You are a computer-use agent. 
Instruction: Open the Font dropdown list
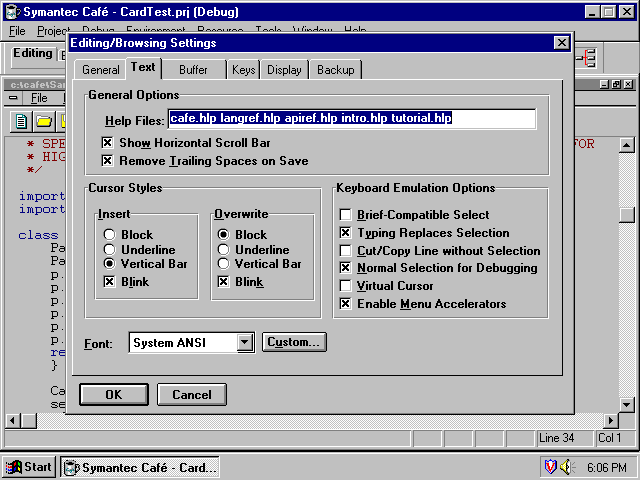tap(244, 342)
